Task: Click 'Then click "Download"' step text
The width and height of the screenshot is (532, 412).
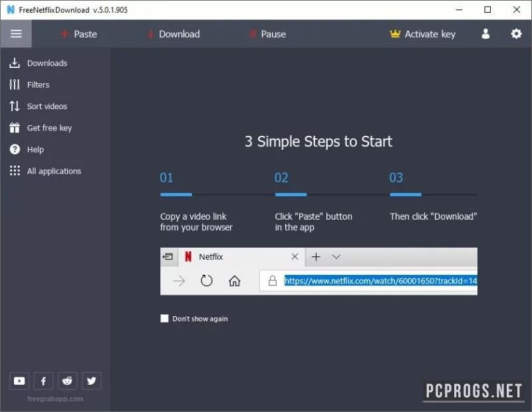Action: [434, 216]
